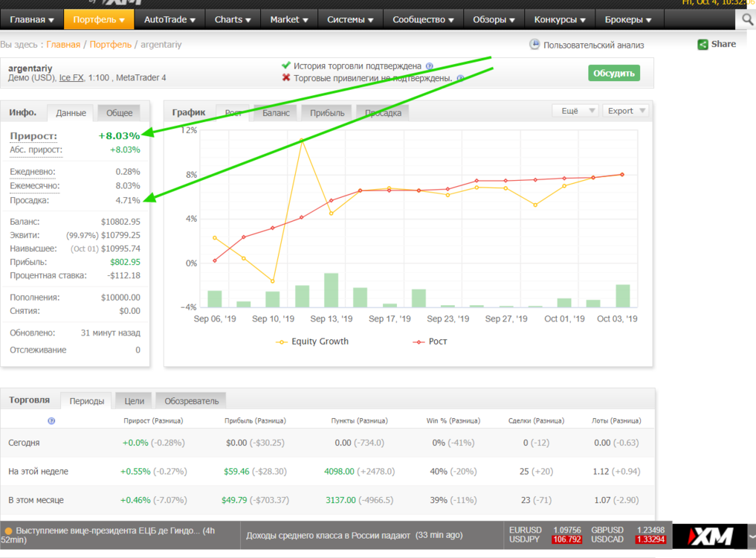Click the Equity Growth peak point on chart
The width and height of the screenshot is (756, 558).
click(x=302, y=141)
